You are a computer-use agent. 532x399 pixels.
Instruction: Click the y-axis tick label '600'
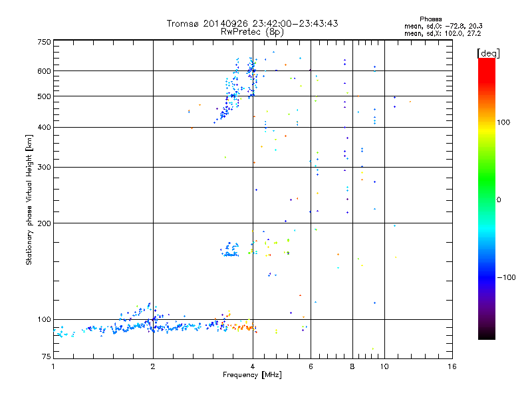click(45, 71)
